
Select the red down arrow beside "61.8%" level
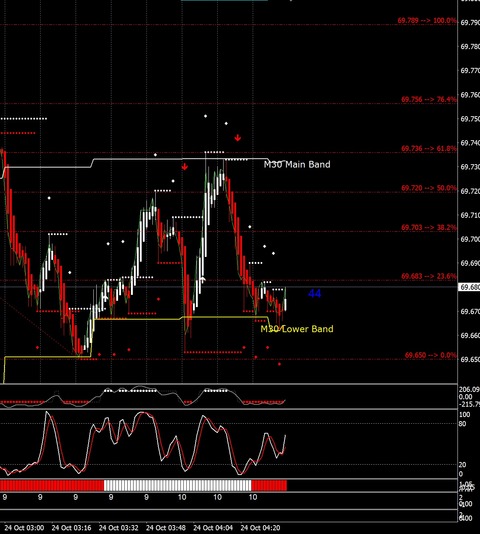coord(237,138)
